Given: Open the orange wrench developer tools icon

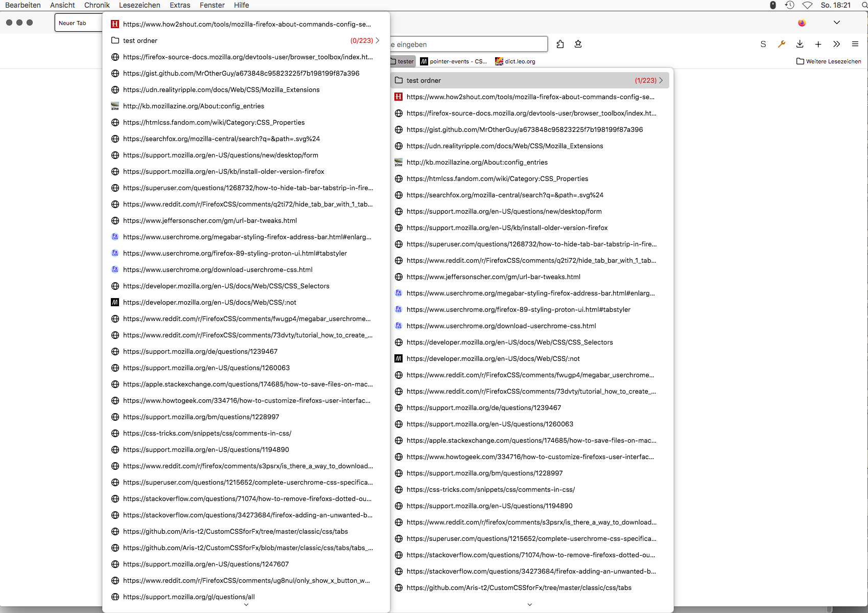Looking at the screenshot, I should click(782, 44).
